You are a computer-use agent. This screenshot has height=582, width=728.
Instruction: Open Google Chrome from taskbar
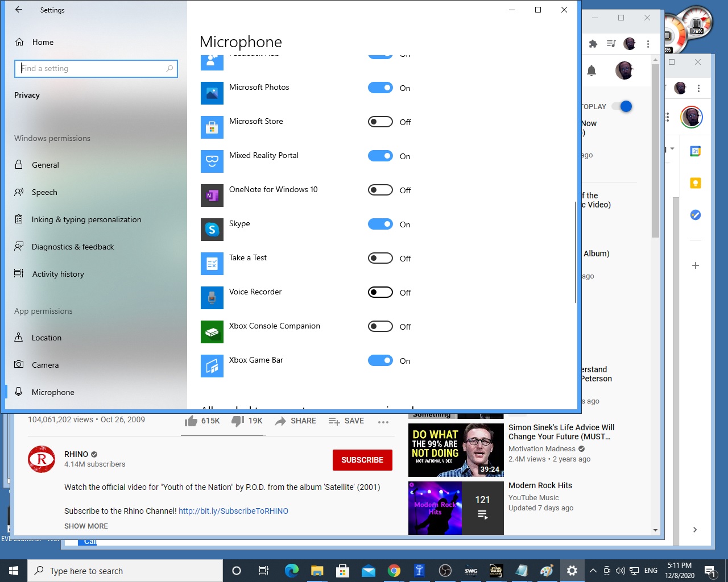click(x=394, y=571)
